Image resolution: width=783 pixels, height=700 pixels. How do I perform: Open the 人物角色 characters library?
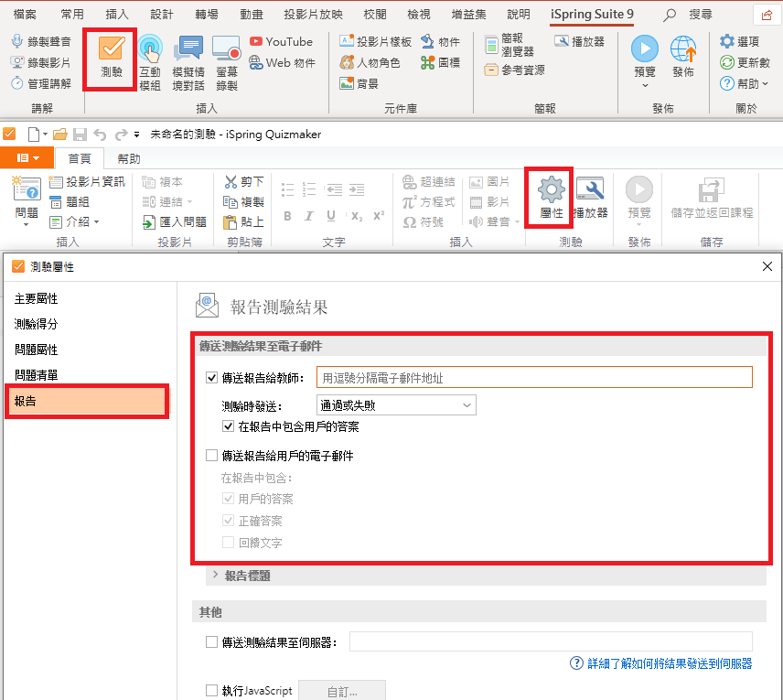coord(371,63)
